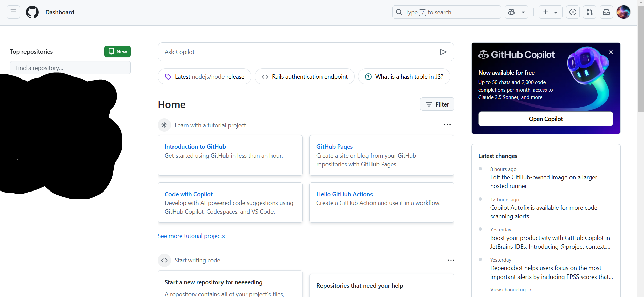The height and width of the screenshot is (297, 644).
Task: Select 'Latest nodejs/node release' suggestion
Action: [204, 76]
